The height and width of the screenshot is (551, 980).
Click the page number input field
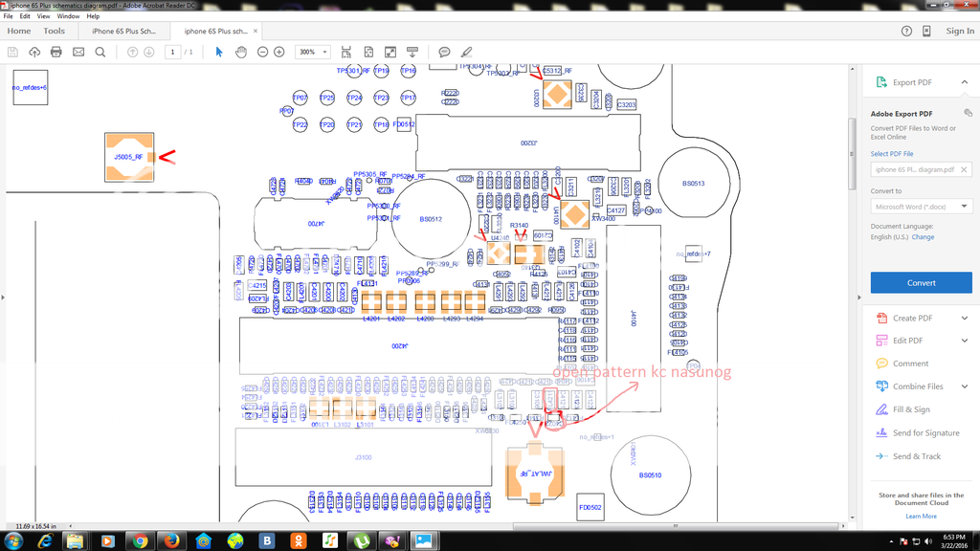tap(172, 53)
